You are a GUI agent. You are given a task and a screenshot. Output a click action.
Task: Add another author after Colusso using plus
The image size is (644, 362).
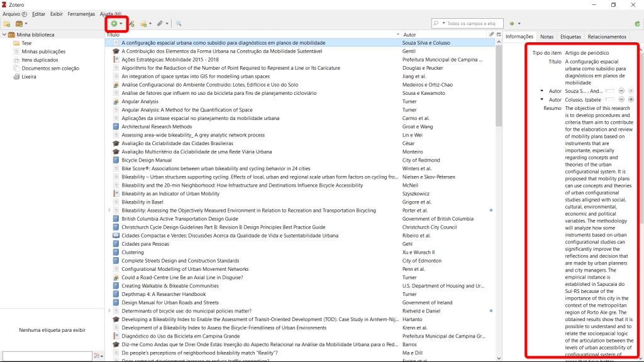coord(631,99)
